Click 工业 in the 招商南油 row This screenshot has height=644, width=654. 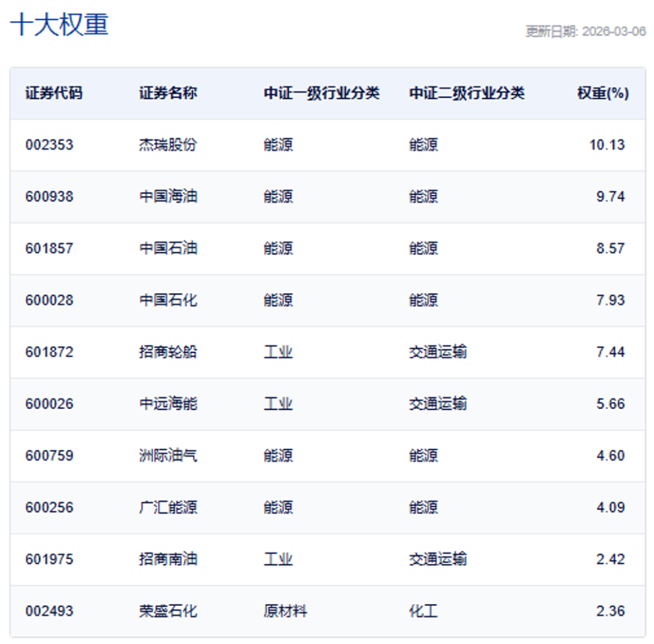(278, 559)
